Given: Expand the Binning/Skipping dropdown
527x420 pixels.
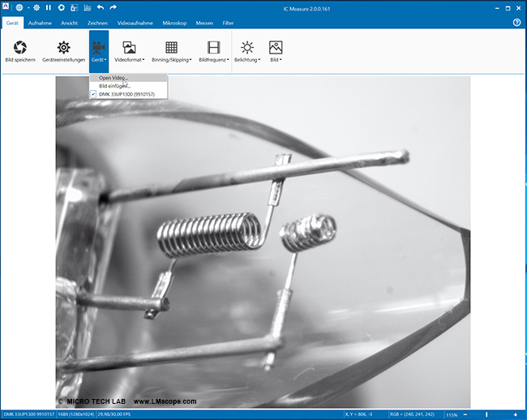Looking at the screenshot, I should pyautogui.click(x=172, y=51).
